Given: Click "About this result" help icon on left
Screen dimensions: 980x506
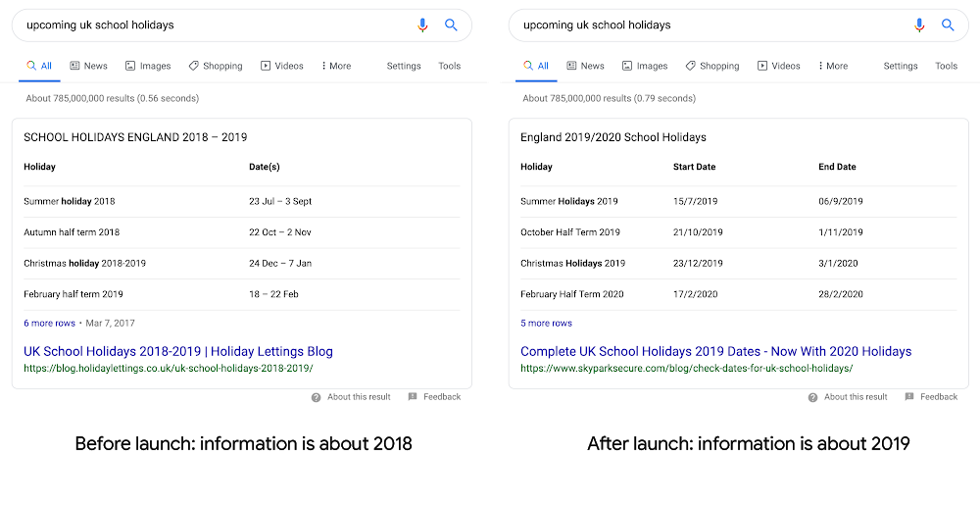Looking at the screenshot, I should click(x=317, y=397).
